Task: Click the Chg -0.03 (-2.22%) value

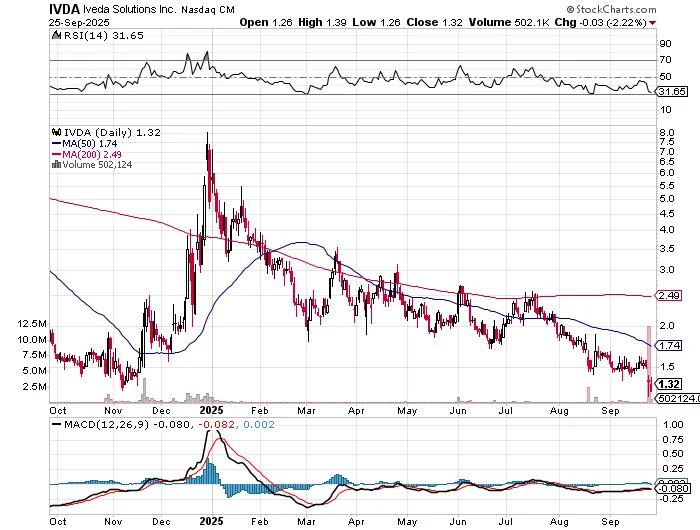Action: [601, 22]
